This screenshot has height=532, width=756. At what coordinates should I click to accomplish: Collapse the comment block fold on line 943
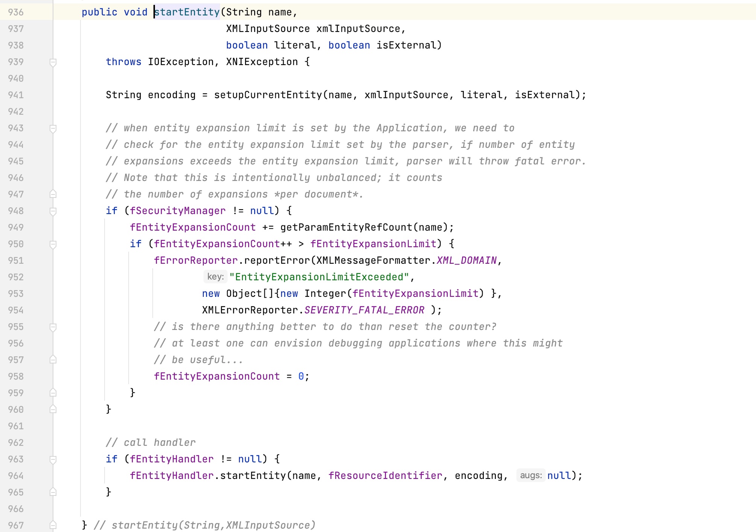[x=53, y=128]
